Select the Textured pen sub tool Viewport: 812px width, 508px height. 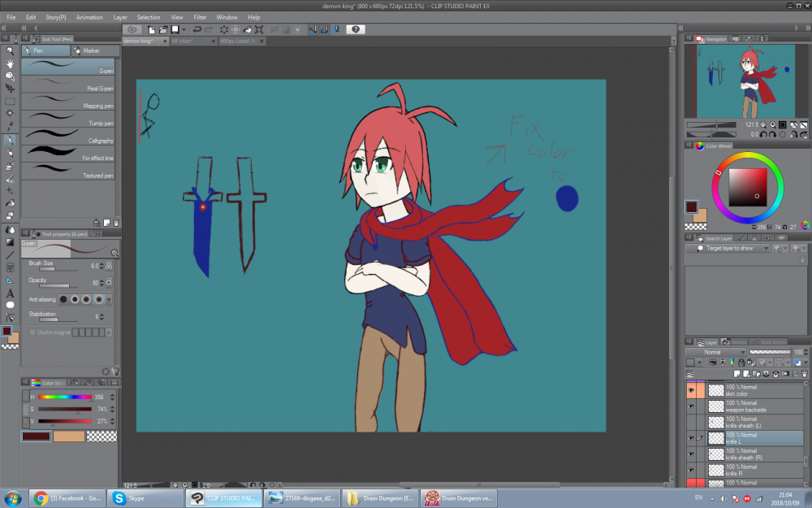coord(68,172)
